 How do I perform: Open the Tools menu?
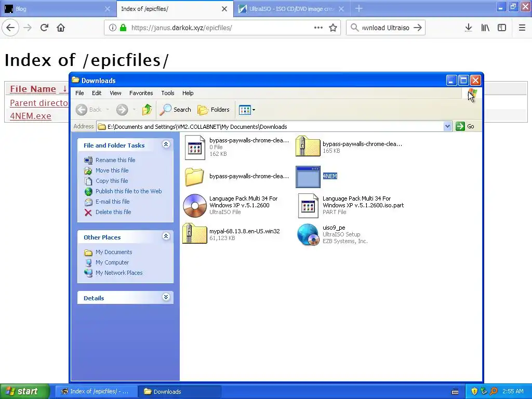pyautogui.click(x=168, y=93)
